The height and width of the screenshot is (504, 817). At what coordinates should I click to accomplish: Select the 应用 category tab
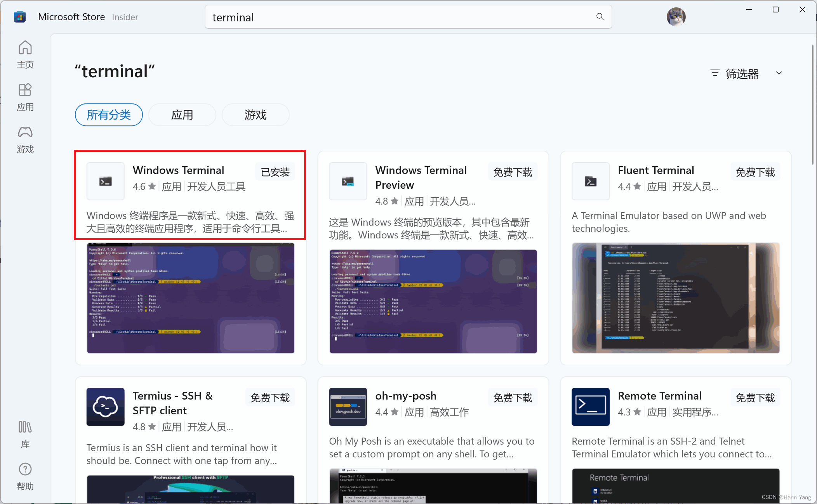[182, 115]
